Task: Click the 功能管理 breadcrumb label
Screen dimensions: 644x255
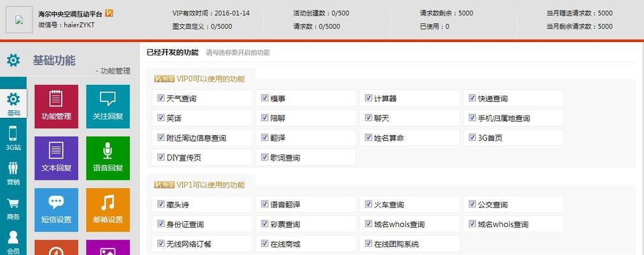Action: 115,71
